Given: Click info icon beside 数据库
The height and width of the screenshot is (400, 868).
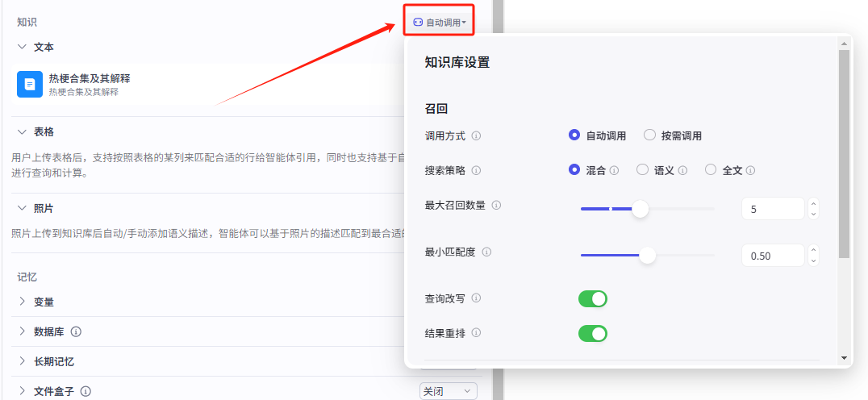Looking at the screenshot, I should (x=76, y=331).
